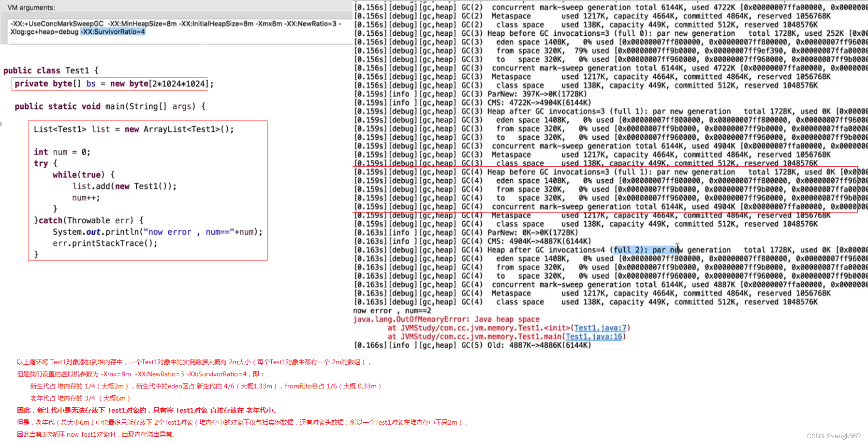Screen dimensions: 868x444
Task: Click the final note '因此当第3次循环 new Test1对象时'
Action: pyautogui.click(x=97, y=434)
